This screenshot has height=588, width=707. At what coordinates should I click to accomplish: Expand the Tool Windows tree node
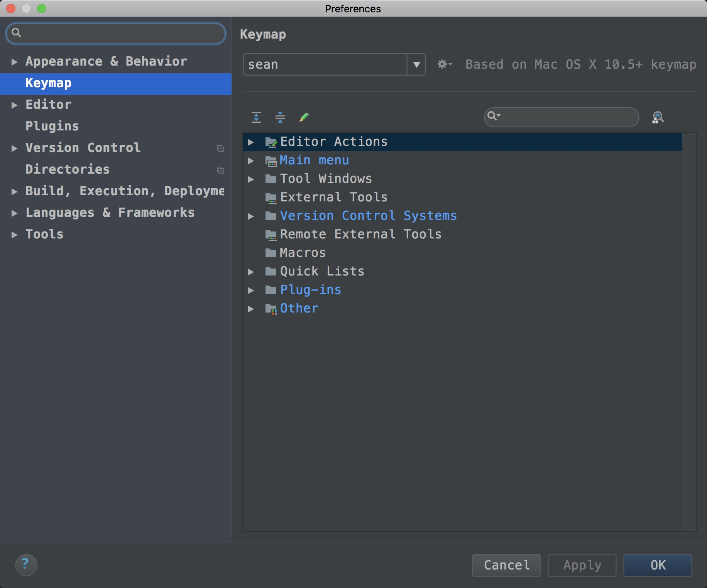click(x=251, y=179)
